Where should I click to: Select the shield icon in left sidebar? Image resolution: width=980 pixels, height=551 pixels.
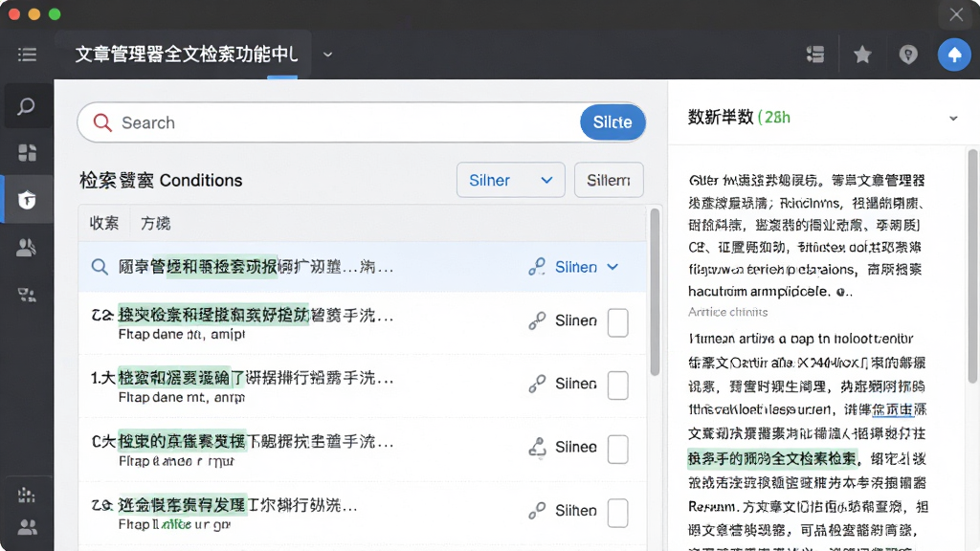(x=27, y=200)
